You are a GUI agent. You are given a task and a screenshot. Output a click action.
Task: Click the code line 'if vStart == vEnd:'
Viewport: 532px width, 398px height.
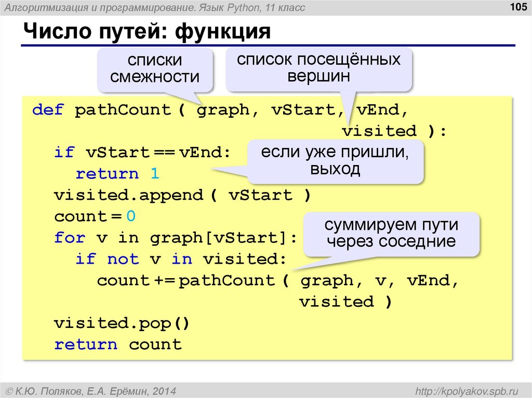pos(142,153)
